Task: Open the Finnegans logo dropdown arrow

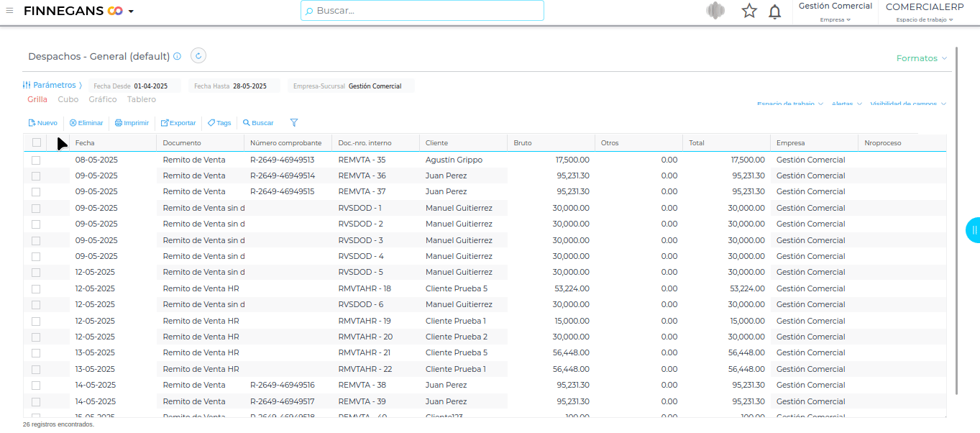Action: tap(131, 12)
